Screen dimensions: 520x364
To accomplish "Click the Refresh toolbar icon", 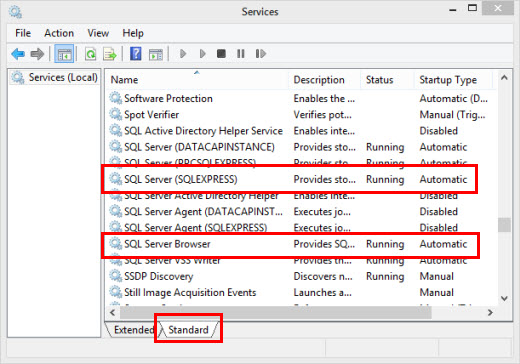I will (x=90, y=54).
